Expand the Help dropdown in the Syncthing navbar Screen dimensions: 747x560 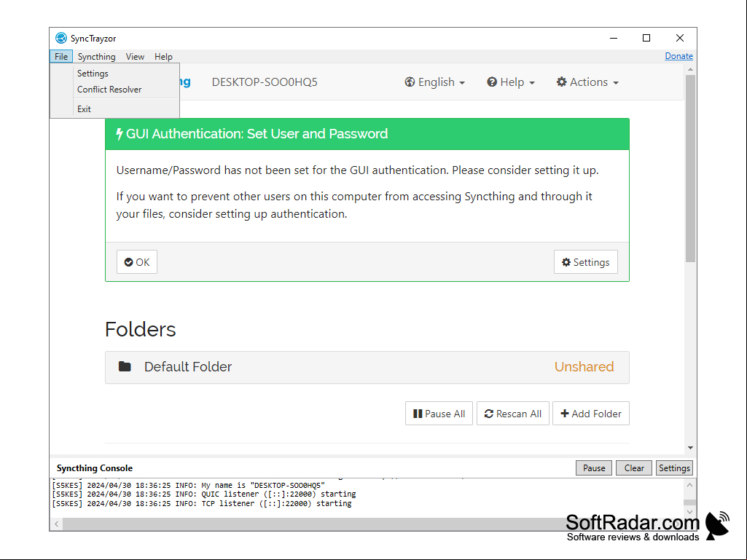pyautogui.click(x=511, y=82)
